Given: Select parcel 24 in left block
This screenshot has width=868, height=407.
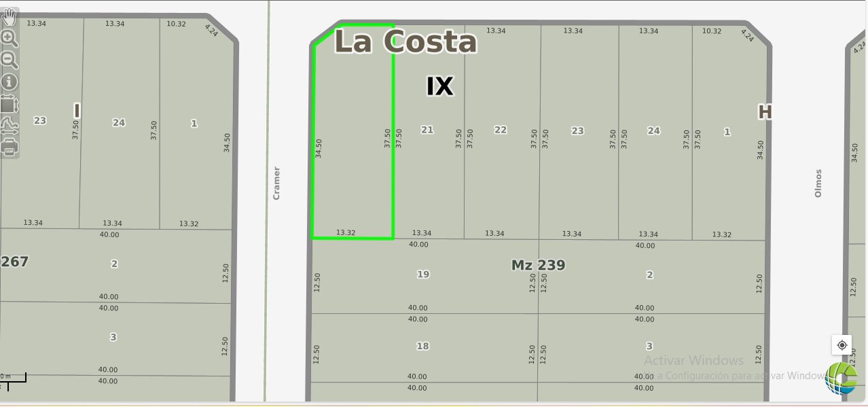Looking at the screenshot, I should coord(119,123).
